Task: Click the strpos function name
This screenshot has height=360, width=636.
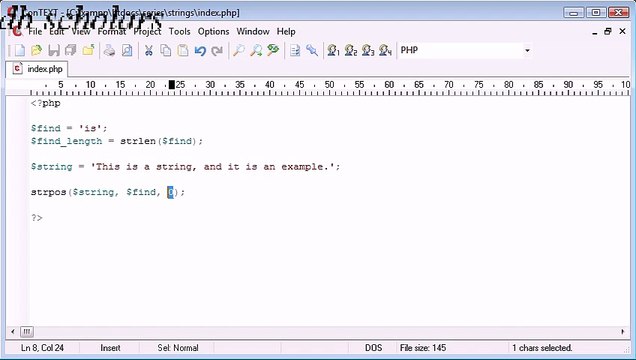Action: tap(49, 192)
